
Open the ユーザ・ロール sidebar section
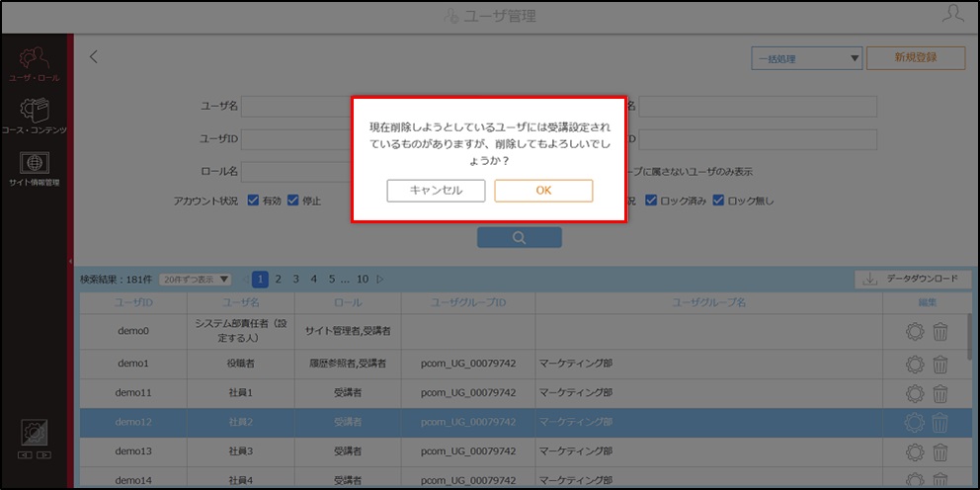[34, 64]
